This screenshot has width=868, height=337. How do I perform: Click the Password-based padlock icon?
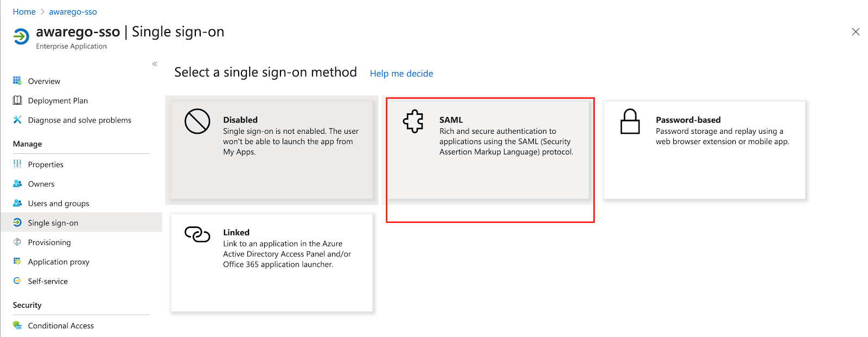[630, 121]
